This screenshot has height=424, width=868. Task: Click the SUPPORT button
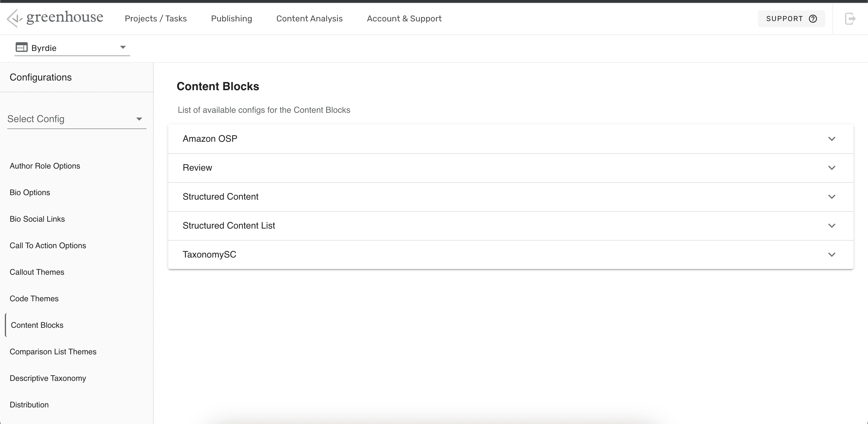pyautogui.click(x=791, y=18)
